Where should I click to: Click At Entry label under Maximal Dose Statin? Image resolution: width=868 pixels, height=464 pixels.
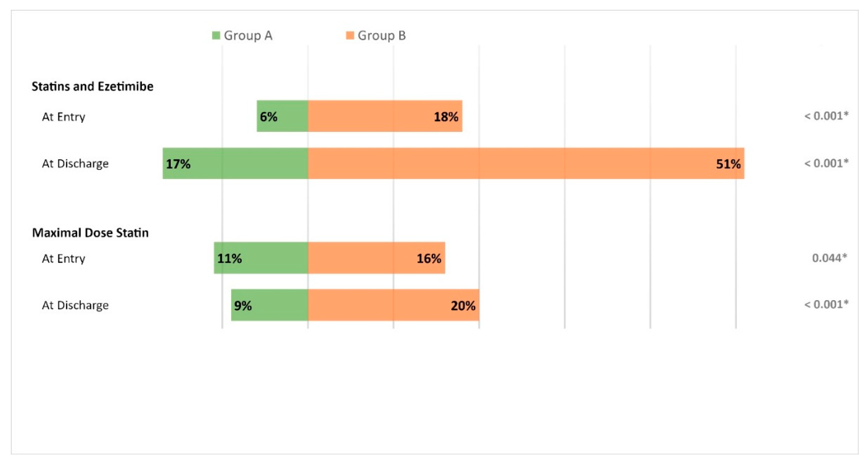(x=63, y=259)
